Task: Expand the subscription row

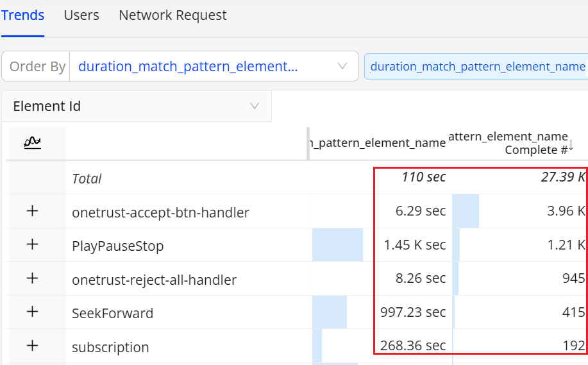Action: point(33,346)
